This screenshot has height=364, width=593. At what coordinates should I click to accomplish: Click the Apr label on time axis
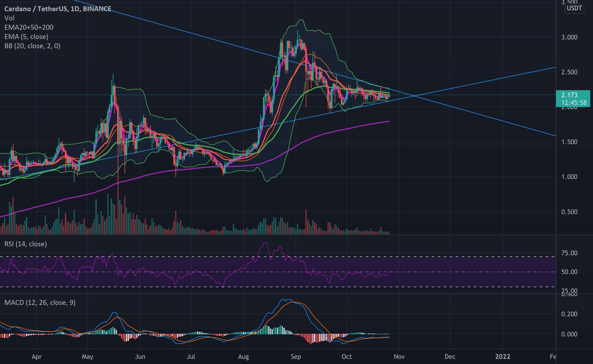pos(37,357)
